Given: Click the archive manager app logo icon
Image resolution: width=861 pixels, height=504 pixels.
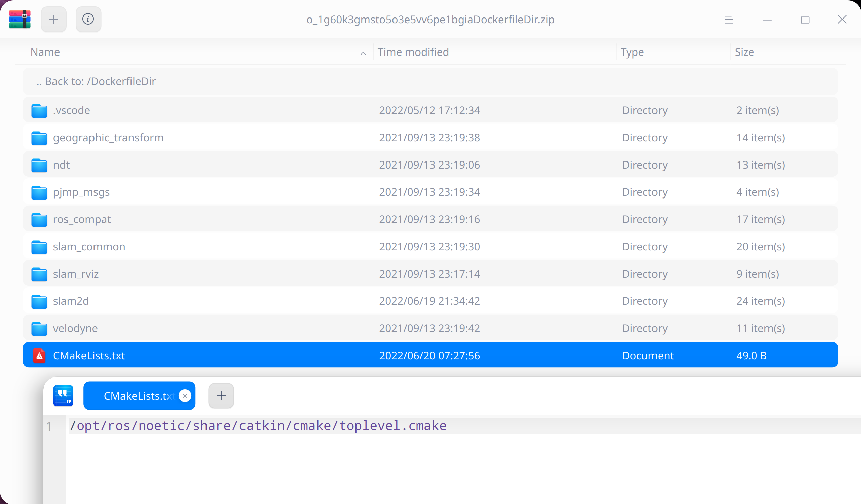Looking at the screenshot, I should point(20,20).
